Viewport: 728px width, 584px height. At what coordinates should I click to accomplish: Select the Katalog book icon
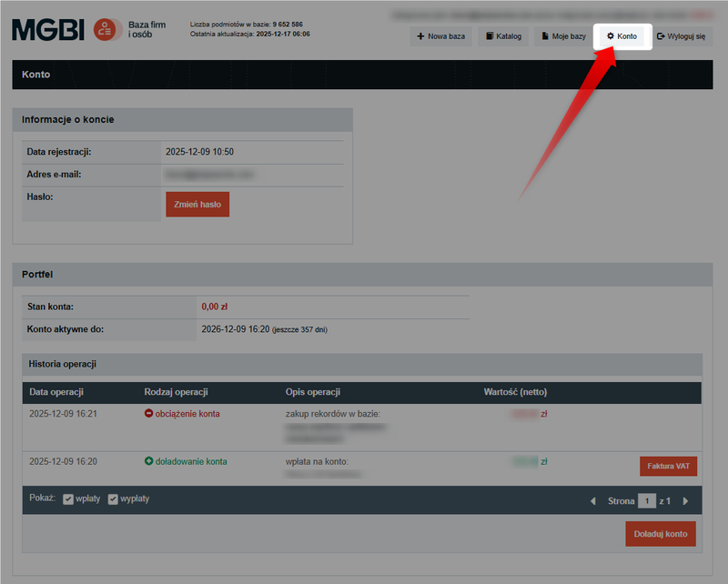(488, 35)
